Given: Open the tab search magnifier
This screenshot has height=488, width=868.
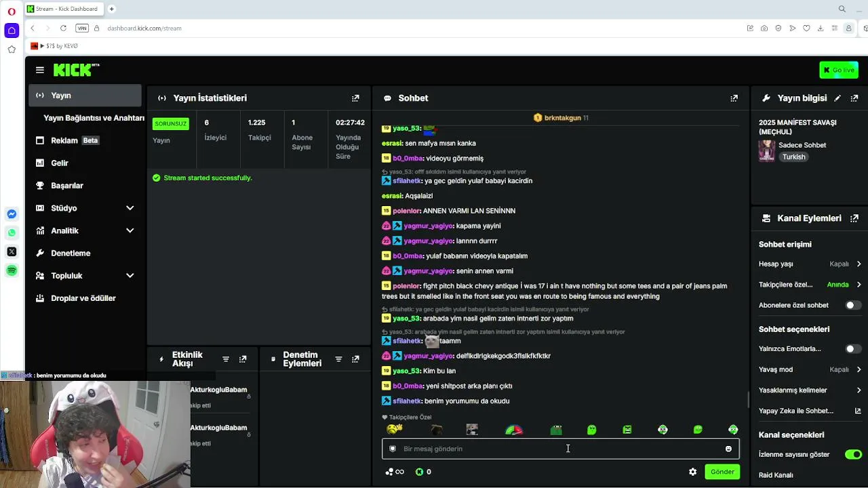Looking at the screenshot, I should click(842, 9).
